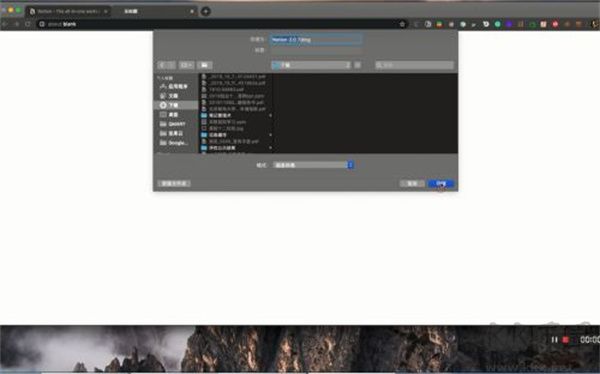600x374 pixels.
Task: Select Applications in the dialog sidebar
Action: pyautogui.click(x=176, y=87)
